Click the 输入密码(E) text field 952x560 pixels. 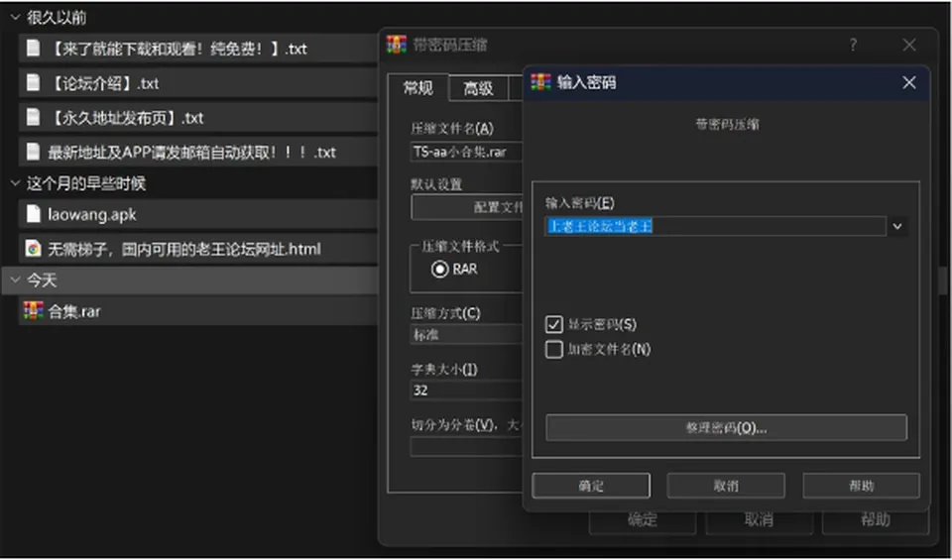pyautogui.click(x=715, y=226)
